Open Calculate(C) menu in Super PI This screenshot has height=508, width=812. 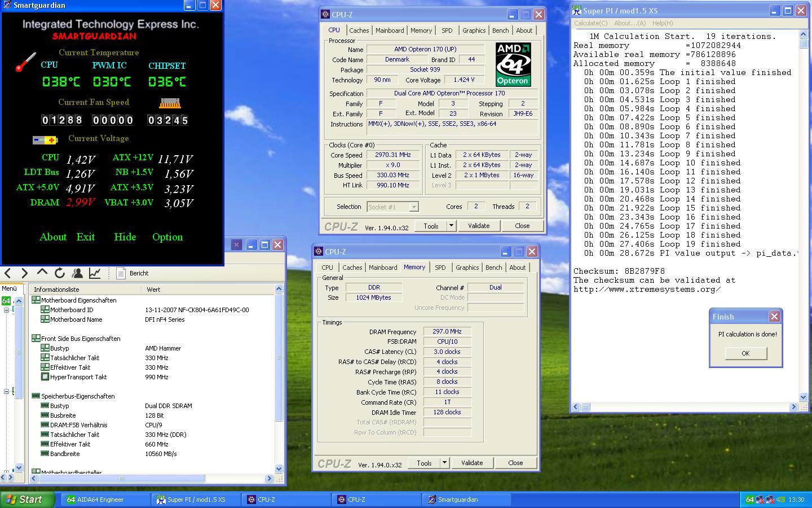590,23
